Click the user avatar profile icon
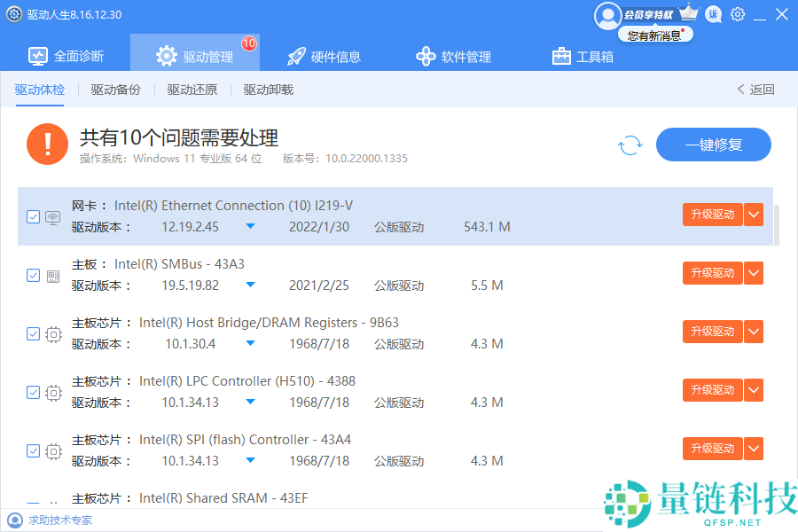Image resolution: width=798 pixels, height=532 pixels. click(x=607, y=16)
